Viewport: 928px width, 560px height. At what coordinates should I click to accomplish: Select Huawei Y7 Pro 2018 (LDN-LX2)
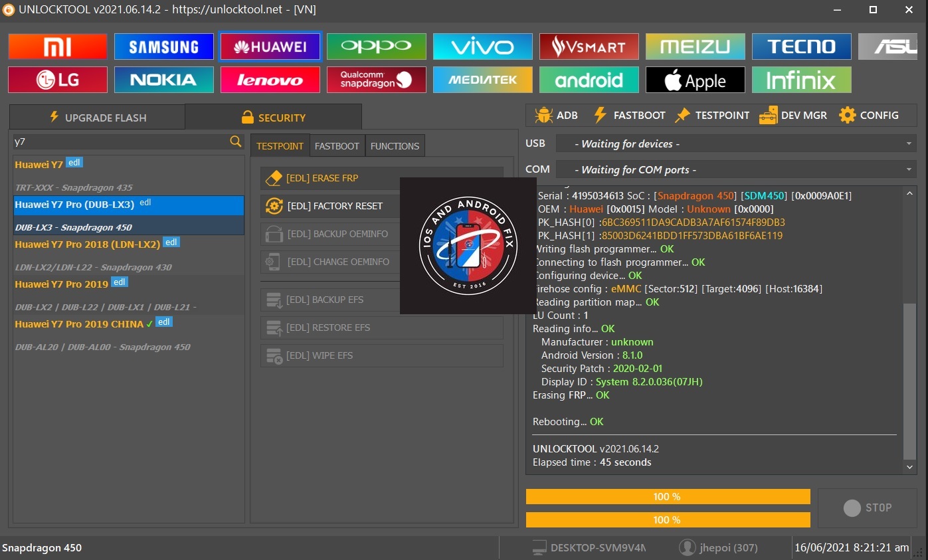[x=129, y=254]
